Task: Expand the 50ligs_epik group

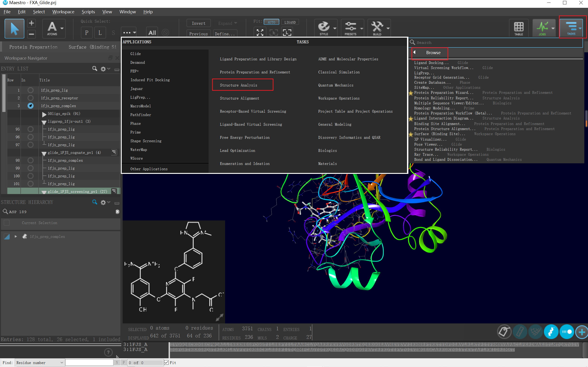Action: 44,114
